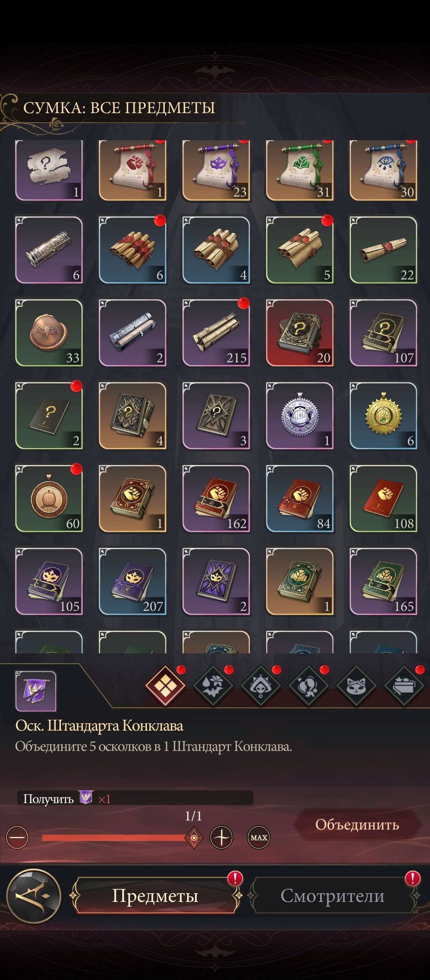Select the red question book with 20
Screen dimensions: 430x980
pyautogui.click(x=300, y=333)
